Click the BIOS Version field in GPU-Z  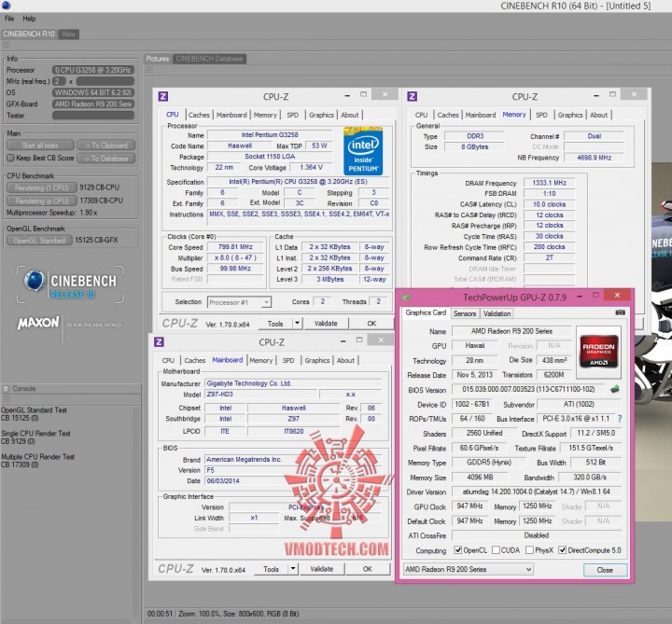(x=528, y=389)
